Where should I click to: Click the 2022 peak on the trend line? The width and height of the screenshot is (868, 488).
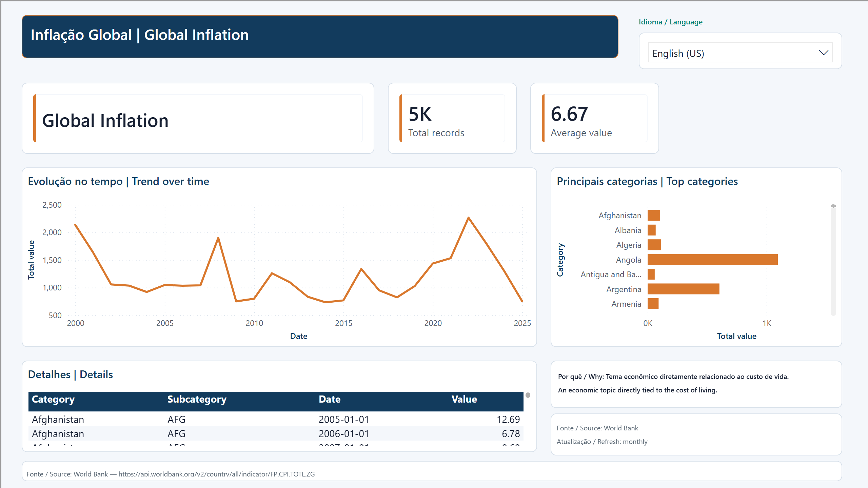[x=469, y=218]
